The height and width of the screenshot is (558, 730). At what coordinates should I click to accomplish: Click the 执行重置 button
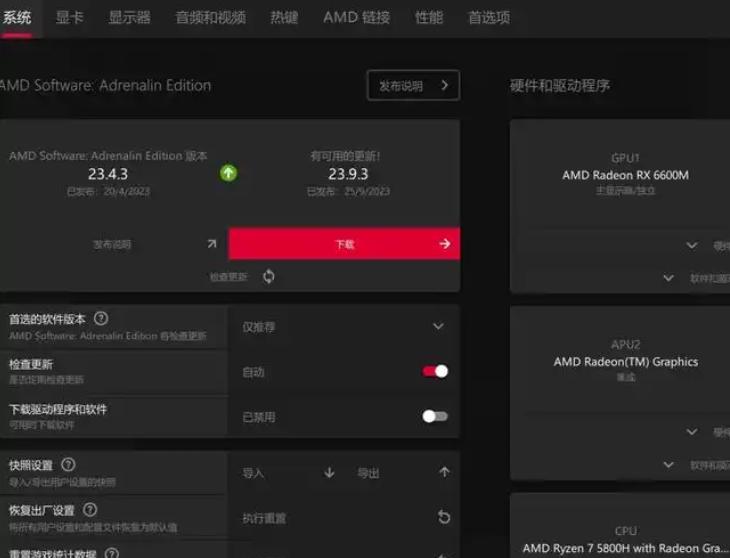point(264,518)
